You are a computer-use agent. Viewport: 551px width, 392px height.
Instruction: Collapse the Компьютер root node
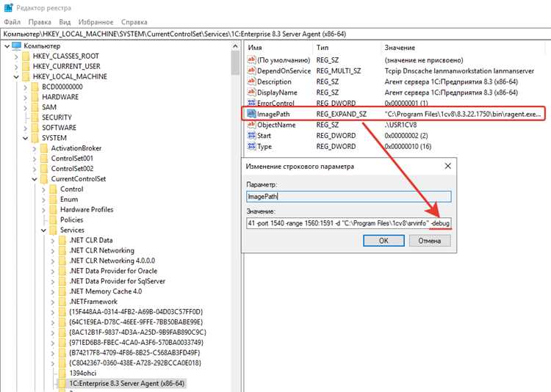[7, 46]
